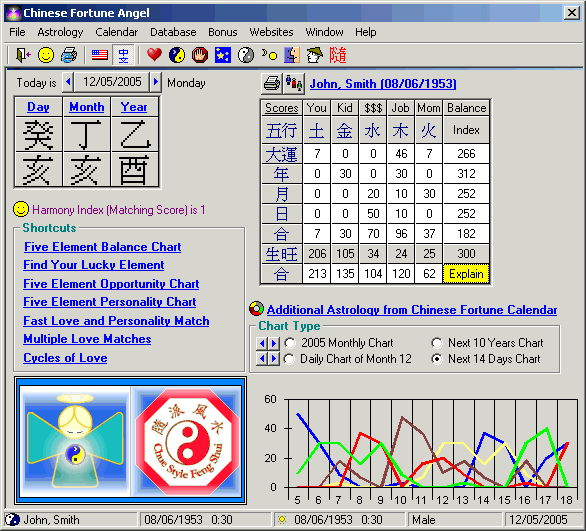Open the Window menu
This screenshot has height=531, width=586.
click(324, 32)
